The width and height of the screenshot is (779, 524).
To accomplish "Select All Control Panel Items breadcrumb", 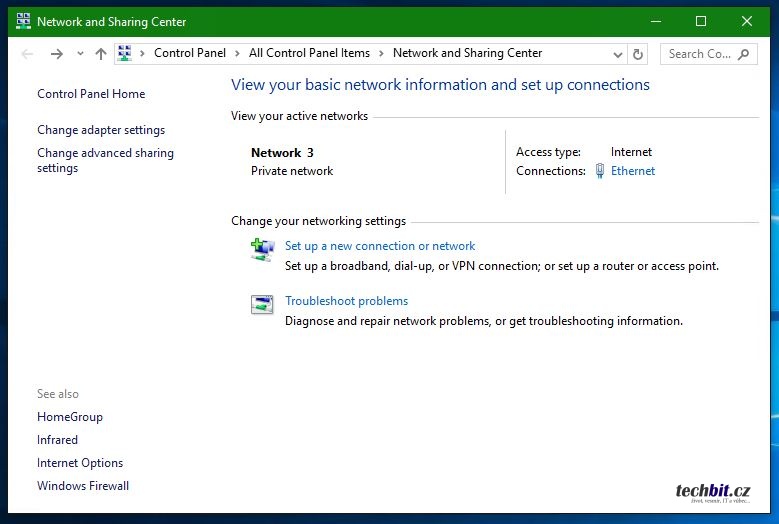I will coord(309,54).
